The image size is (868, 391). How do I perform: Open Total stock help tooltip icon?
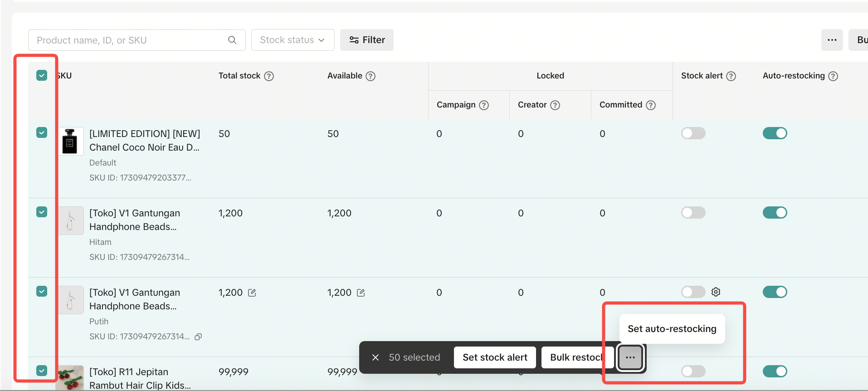269,76
